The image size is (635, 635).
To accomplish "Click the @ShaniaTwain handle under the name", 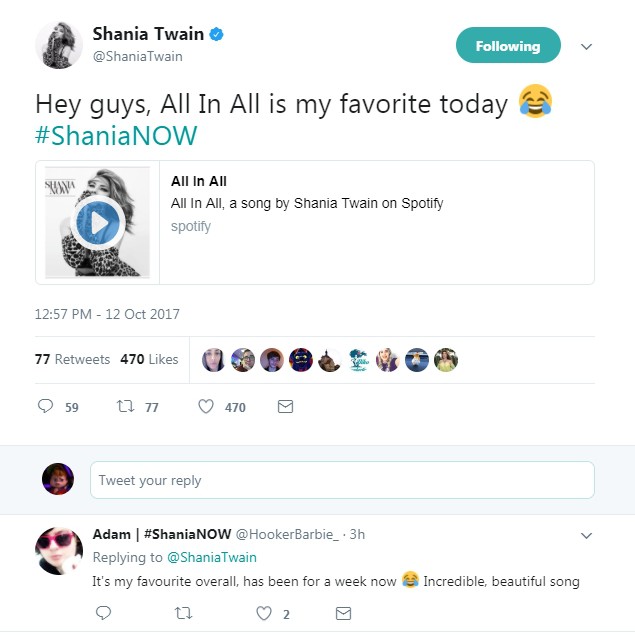I will click(138, 57).
